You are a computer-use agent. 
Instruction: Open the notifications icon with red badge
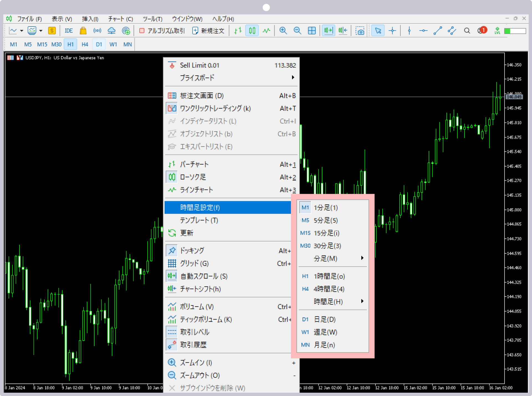click(x=482, y=30)
